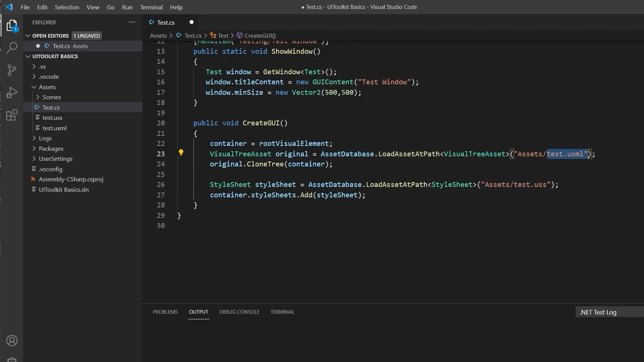Image resolution: width=644 pixels, height=362 pixels.
Task: Click line number 20 in gutter
Action: 161,123
